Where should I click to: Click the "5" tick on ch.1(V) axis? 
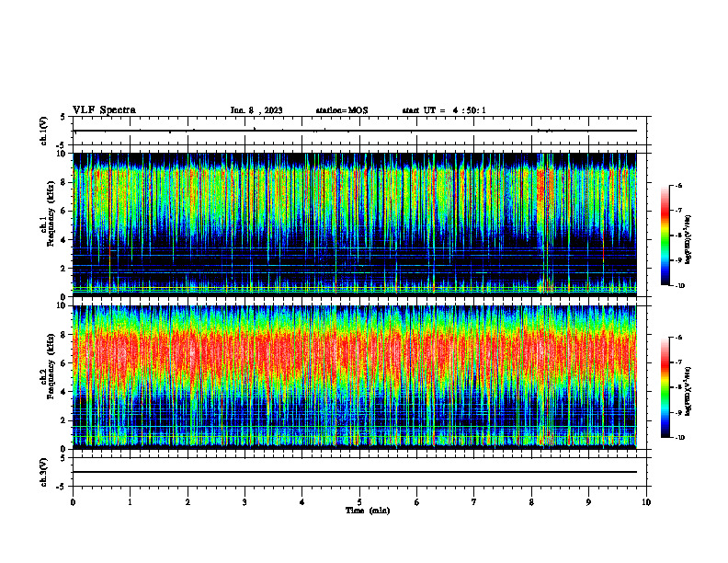click(x=63, y=117)
